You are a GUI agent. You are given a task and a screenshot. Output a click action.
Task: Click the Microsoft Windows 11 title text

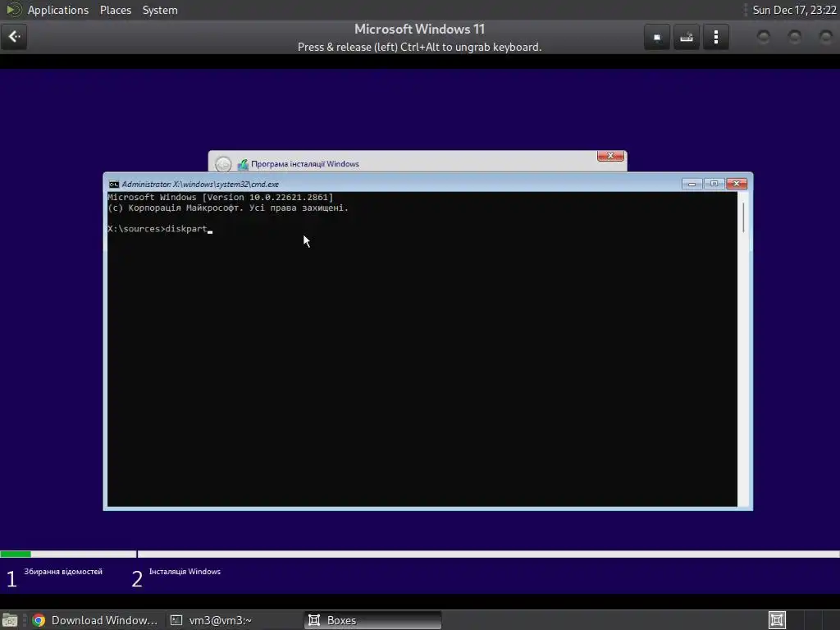(x=419, y=29)
